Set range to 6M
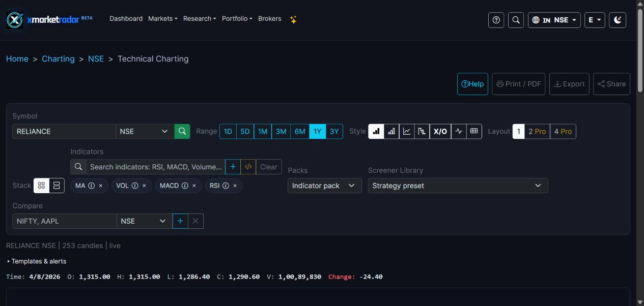This screenshot has width=644, height=306. pyautogui.click(x=300, y=131)
